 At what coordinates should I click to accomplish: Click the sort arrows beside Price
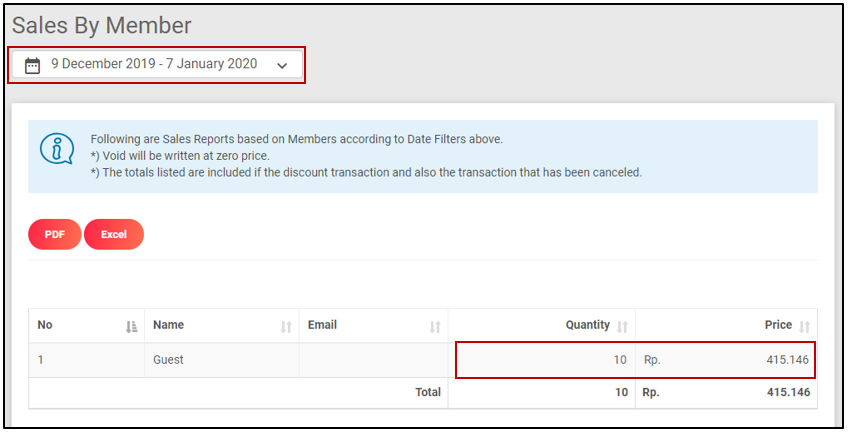pyautogui.click(x=804, y=326)
